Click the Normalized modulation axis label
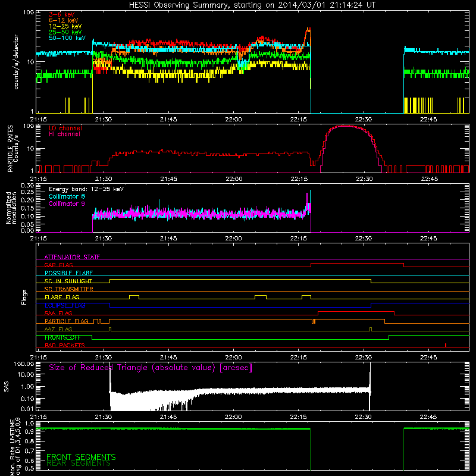476x476 pixels. pos(11,208)
